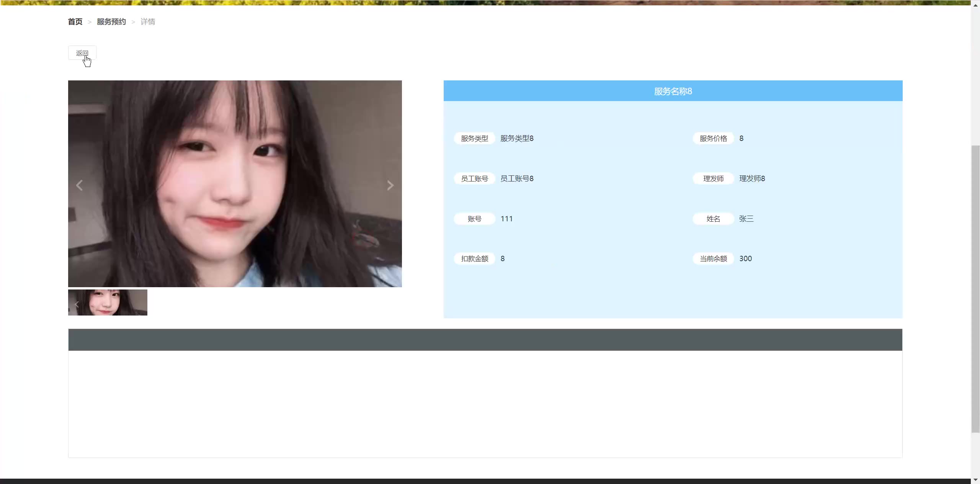Click the account value 111
980x484 pixels.
click(x=506, y=219)
